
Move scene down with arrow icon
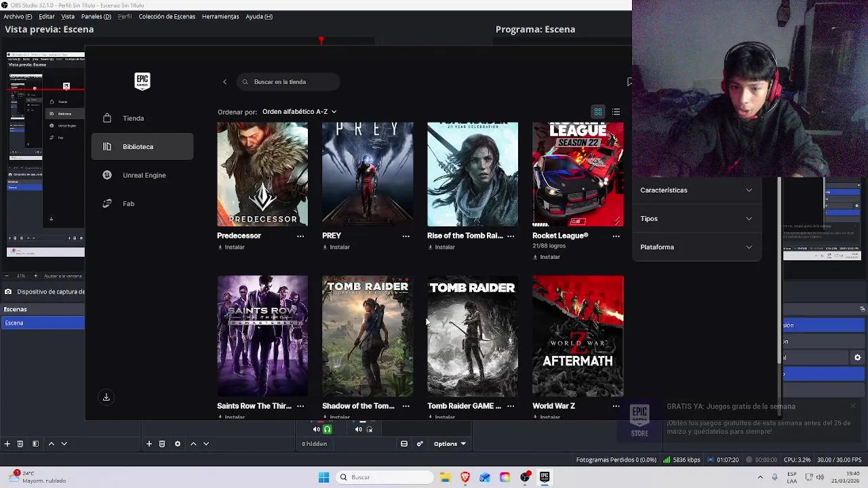coord(64,444)
